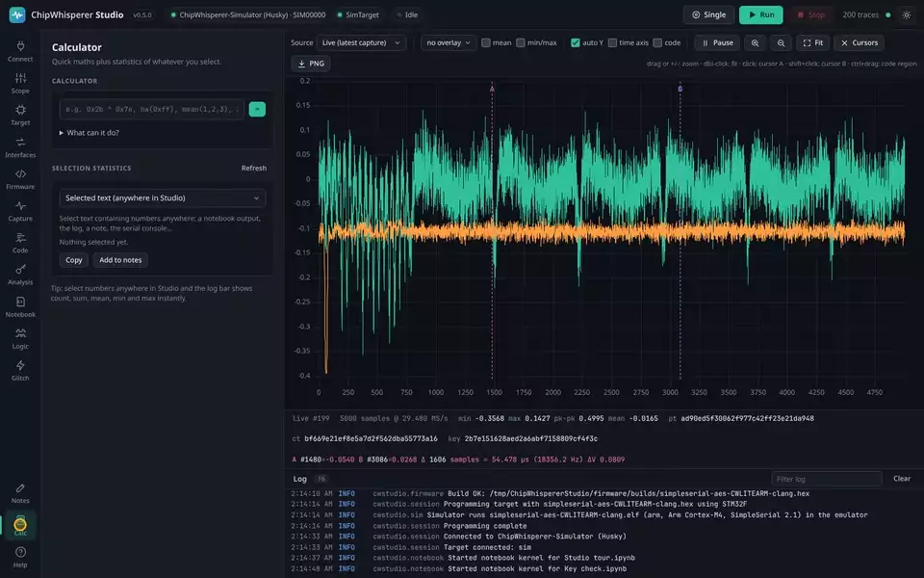Open the Capture panel
The height and width of the screenshot is (578, 924).
coord(20,211)
